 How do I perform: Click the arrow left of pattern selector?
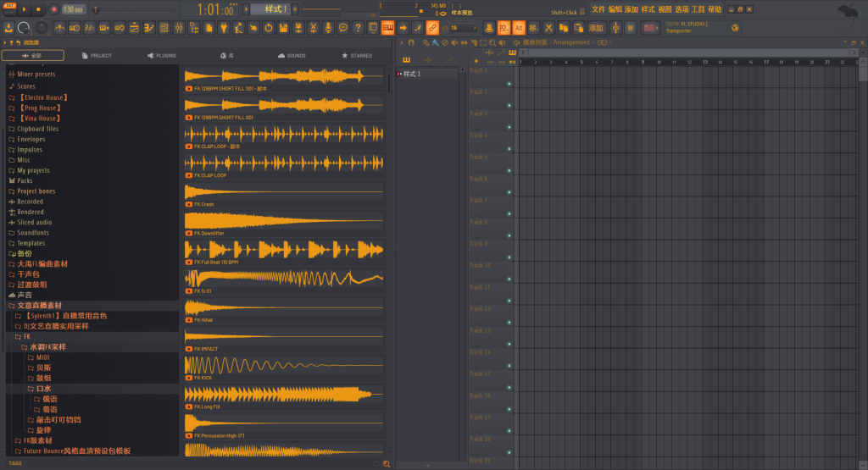tap(246, 9)
